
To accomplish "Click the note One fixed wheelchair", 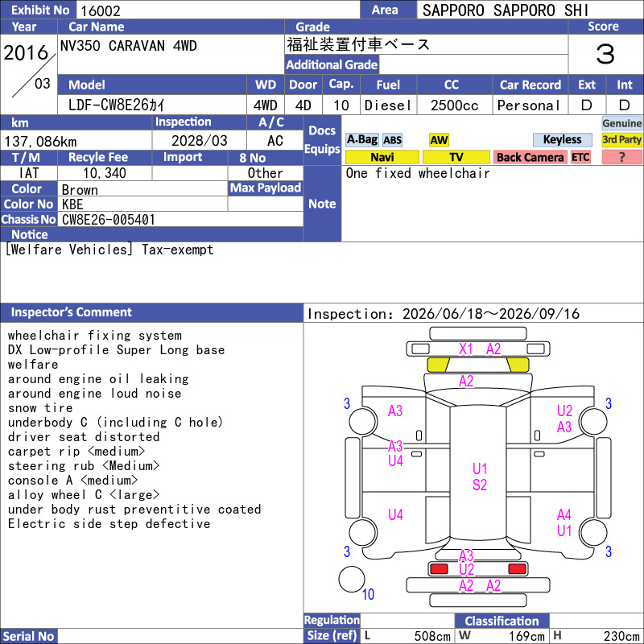I will tap(418, 173).
